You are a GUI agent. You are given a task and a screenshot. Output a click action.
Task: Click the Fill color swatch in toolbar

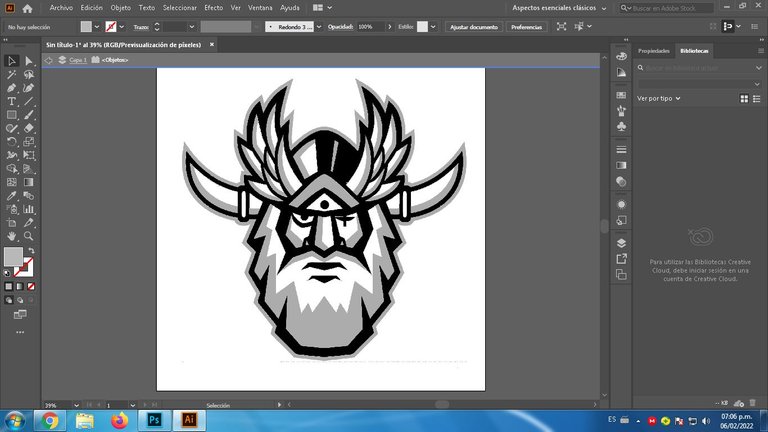point(13,257)
